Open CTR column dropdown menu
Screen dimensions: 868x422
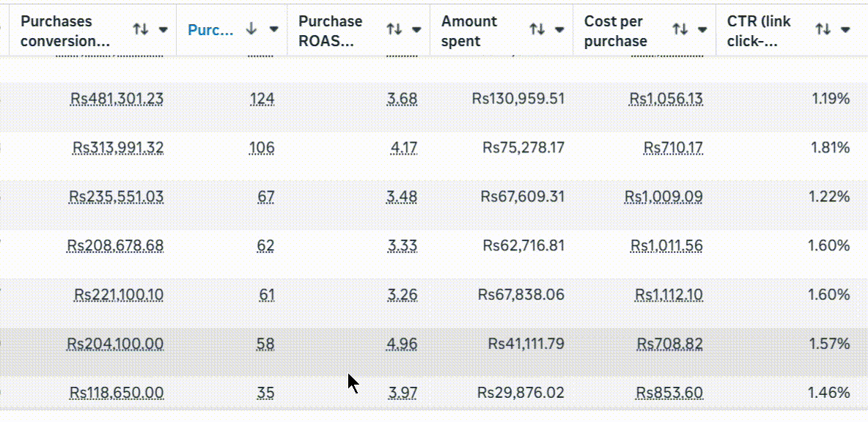click(845, 30)
